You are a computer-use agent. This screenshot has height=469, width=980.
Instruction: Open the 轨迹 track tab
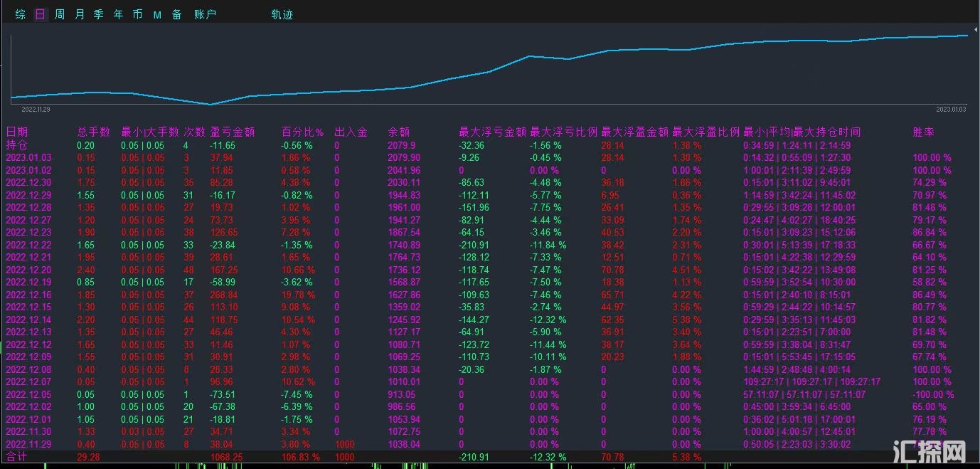click(x=282, y=14)
